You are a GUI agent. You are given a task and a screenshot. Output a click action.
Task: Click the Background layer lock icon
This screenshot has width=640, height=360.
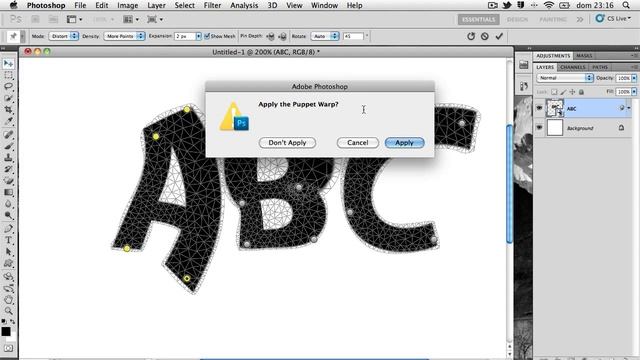click(x=621, y=128)
